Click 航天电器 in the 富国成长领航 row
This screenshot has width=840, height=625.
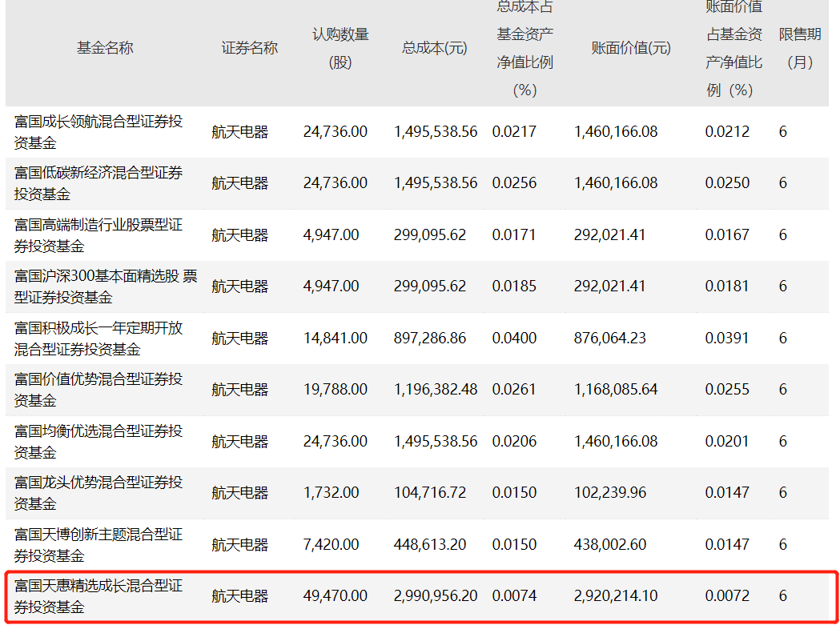240,132
